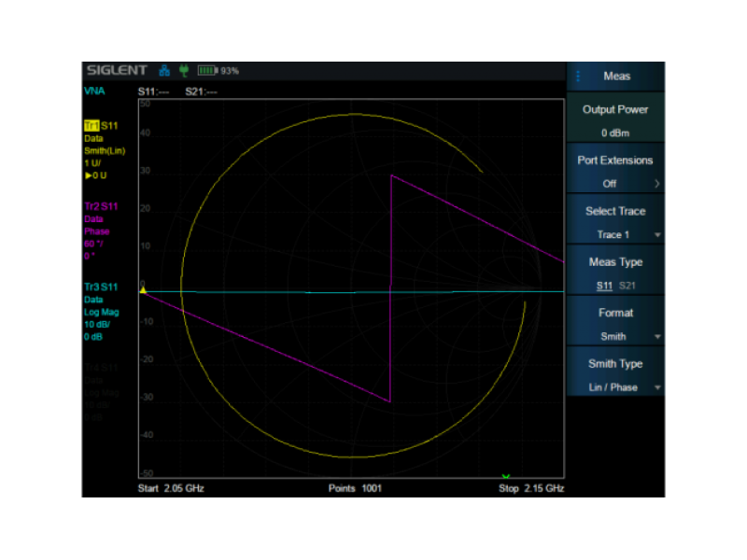Choose S21 under Meas Type
This screenshot has width=747, height=560.
(x=627, y=286)
